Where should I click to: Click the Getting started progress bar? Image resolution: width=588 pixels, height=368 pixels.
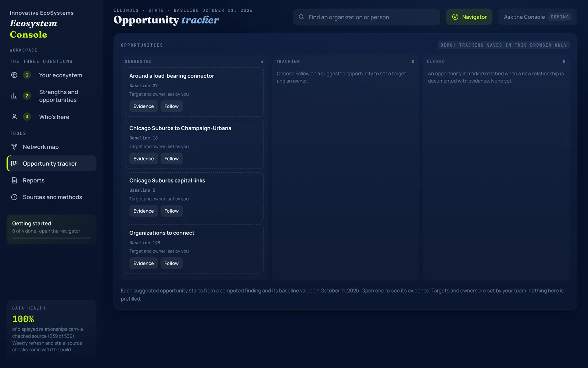point(51,238)
